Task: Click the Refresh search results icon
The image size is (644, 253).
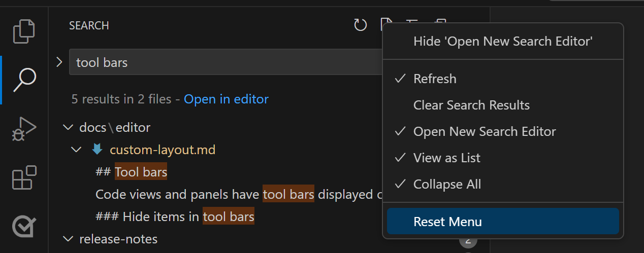Action: 360,25
